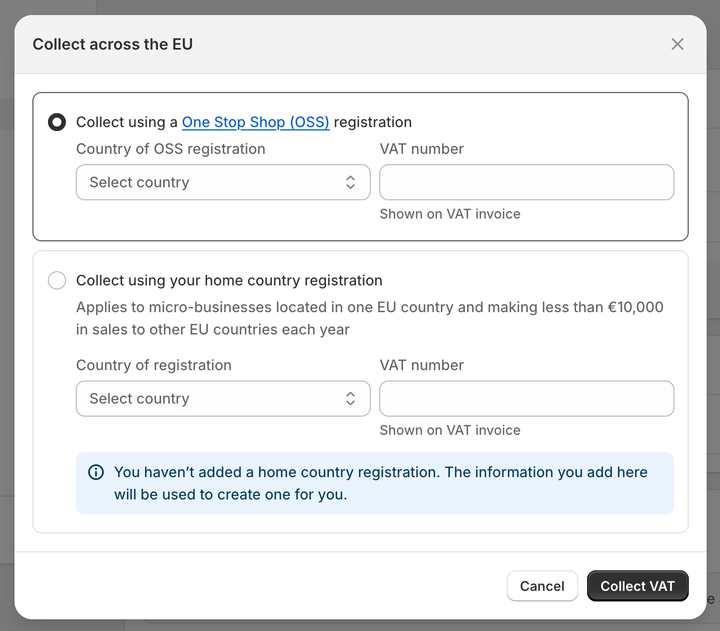This screenshot has height=631, width=720.
Task: Click the Cancel button
Action: pos(542,586)
